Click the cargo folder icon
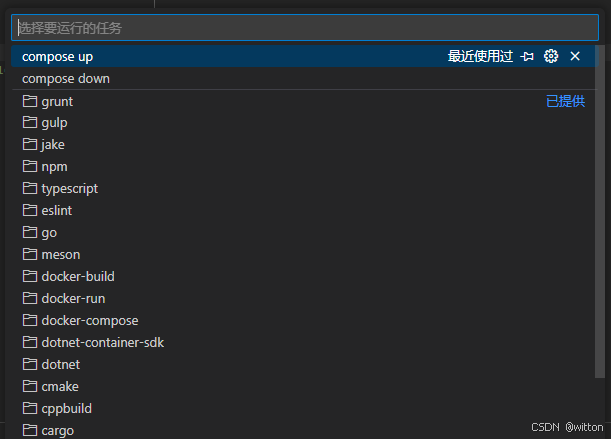This screenshot has height=439, width=611. [29, 430]
